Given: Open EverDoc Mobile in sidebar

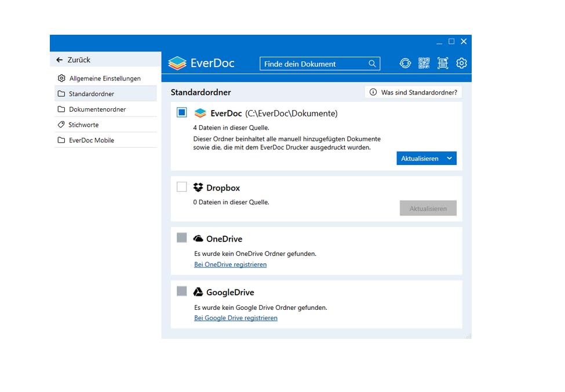Looking at the screenshot, I should [x=105, y=140].
